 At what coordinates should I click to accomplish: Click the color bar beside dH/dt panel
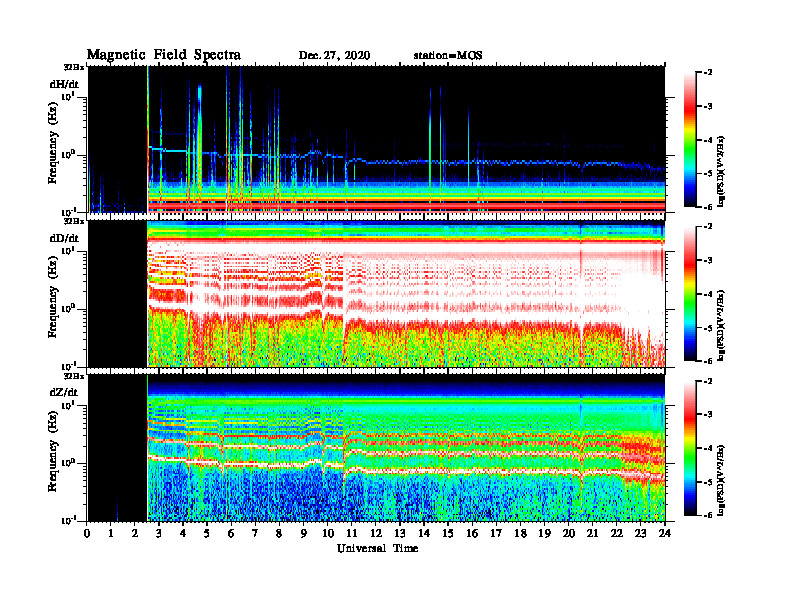(x=690, y=140)
